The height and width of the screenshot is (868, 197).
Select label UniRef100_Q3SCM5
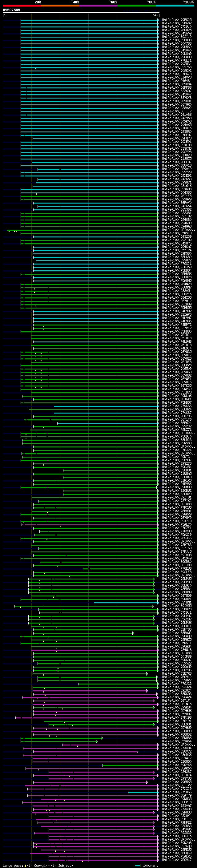coord(177,148)
